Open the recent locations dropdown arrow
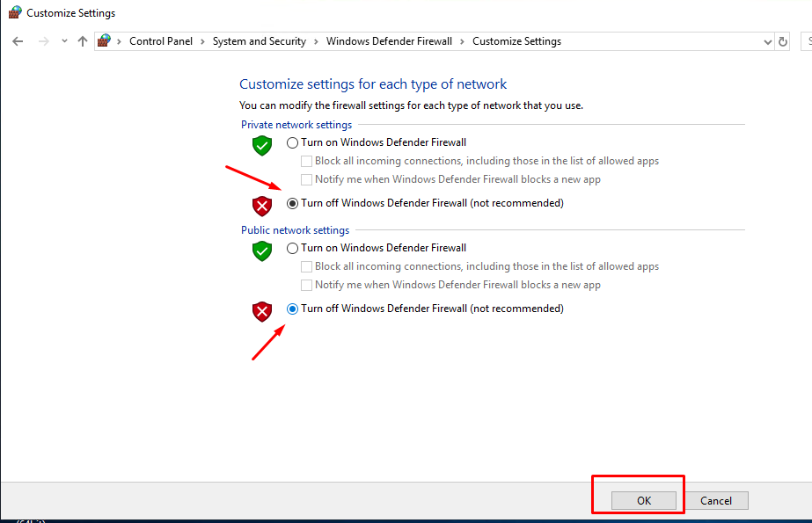812x523 pixels. coord(64,40)
